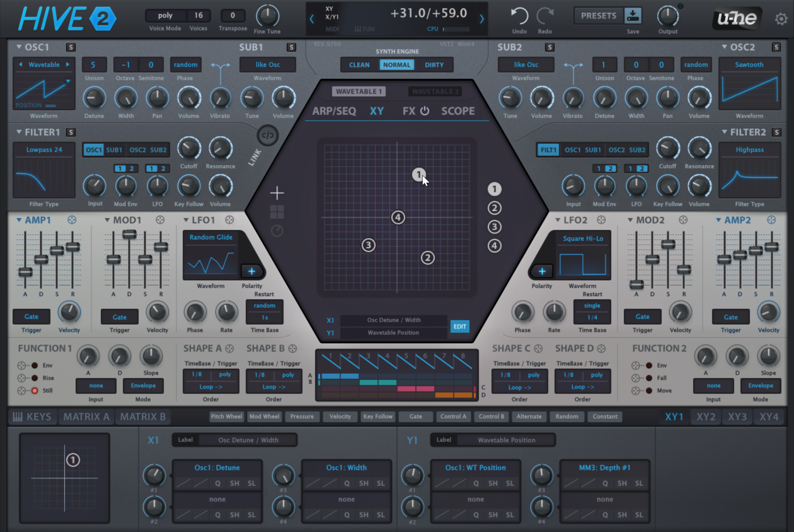Switch to the SCOPE tab

[x=458, y=111]
